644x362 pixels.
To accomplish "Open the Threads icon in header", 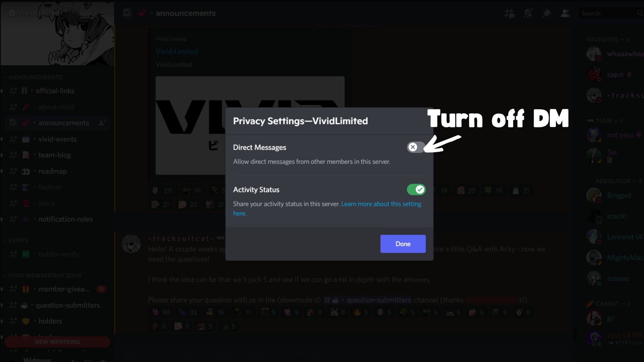I will pos(509,13).
